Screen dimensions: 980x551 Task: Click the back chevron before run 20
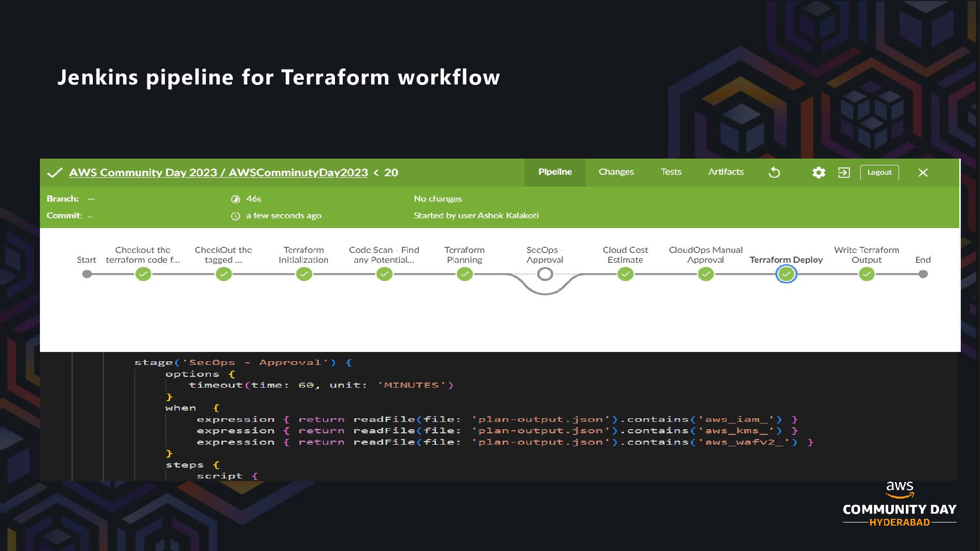click(x=376, y=173)
